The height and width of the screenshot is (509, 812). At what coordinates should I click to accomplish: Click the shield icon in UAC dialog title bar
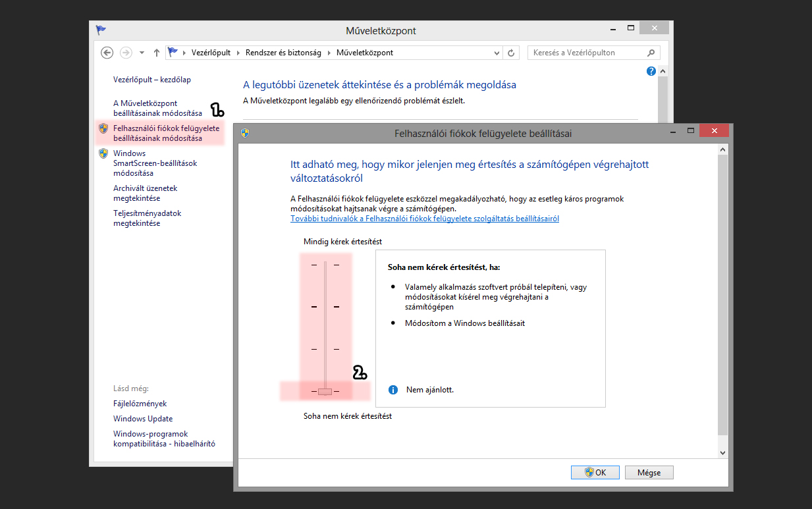click(245, 133)
